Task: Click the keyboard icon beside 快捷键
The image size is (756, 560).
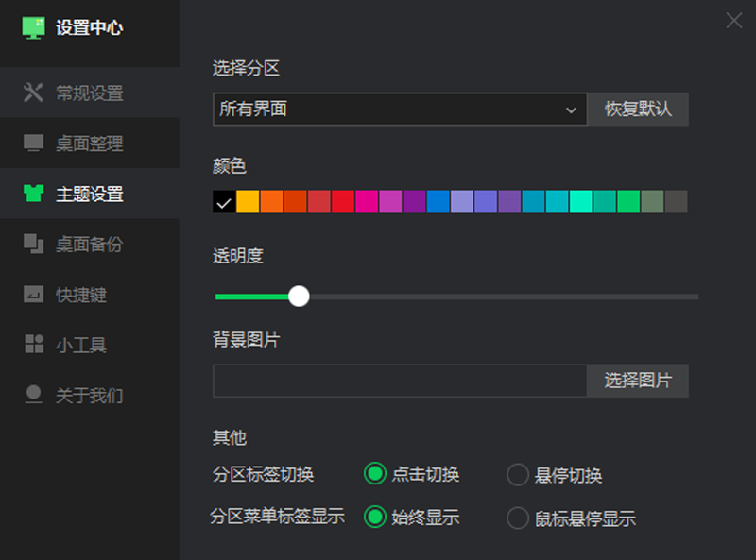Action: click(34, 295)
